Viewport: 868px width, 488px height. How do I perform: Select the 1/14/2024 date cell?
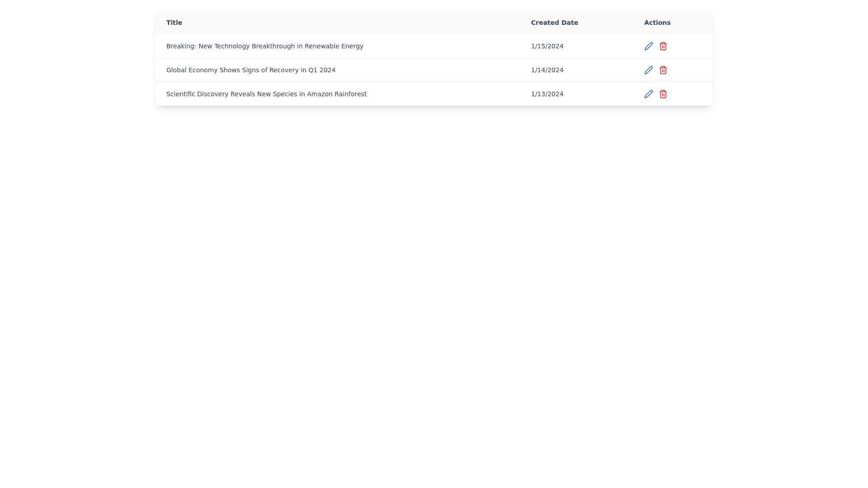coord(547,70)
